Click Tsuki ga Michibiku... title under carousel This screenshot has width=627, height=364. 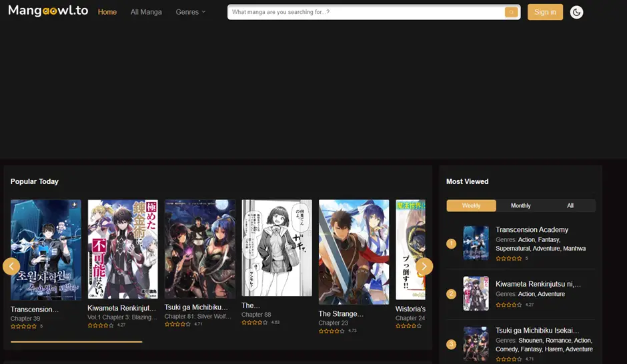(x=196, y=307)
